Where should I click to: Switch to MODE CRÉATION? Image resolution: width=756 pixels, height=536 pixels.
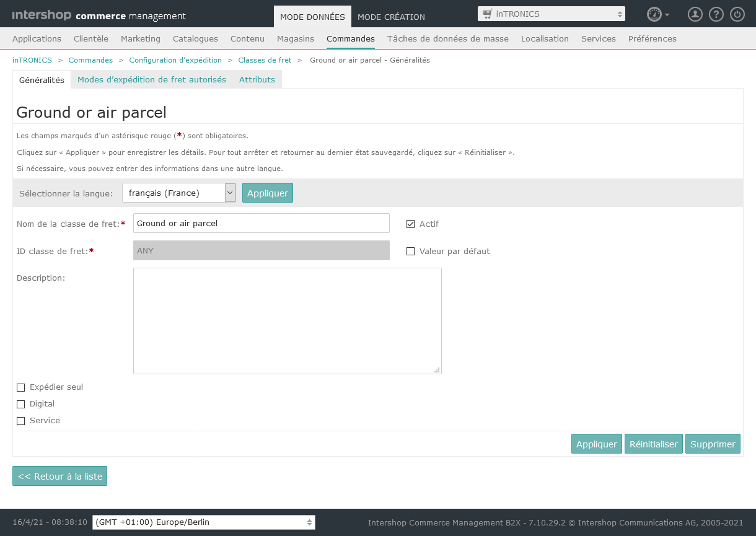click(x=391, y=17)
